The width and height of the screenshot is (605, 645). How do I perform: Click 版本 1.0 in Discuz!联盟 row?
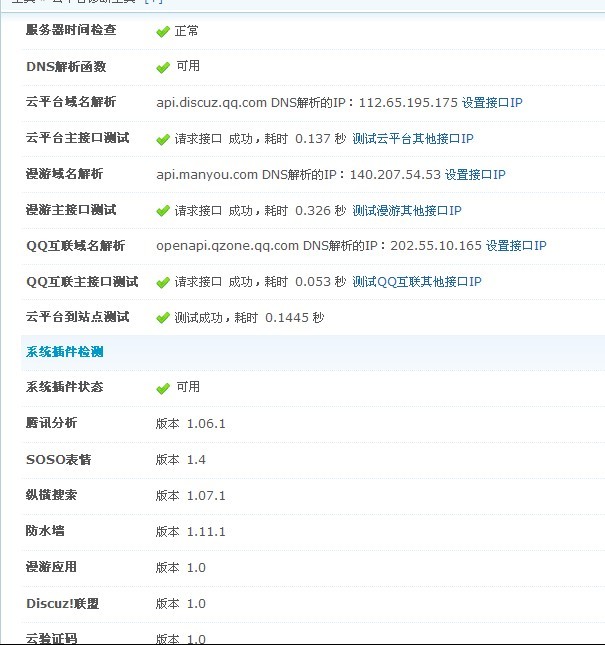(181, 603)
